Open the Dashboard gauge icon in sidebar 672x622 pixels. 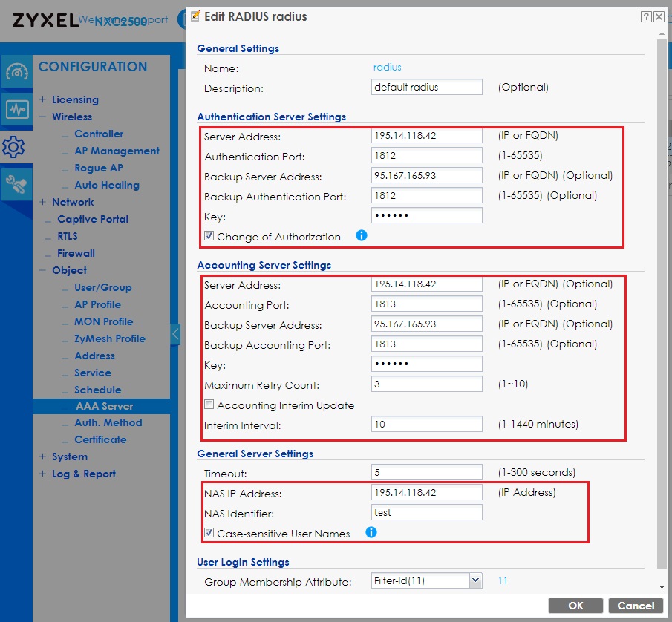[16, 72]
